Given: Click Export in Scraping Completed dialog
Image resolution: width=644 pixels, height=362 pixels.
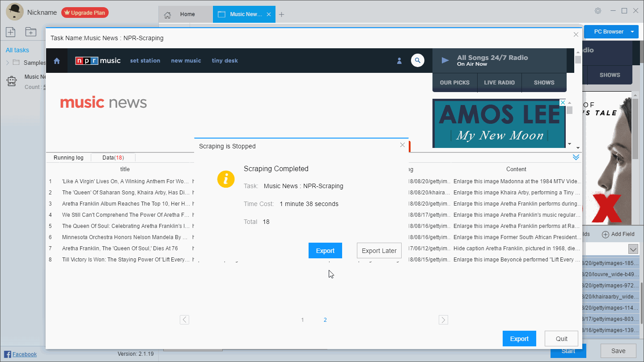Looking at the screenshot, I should (x=325, y=251).
